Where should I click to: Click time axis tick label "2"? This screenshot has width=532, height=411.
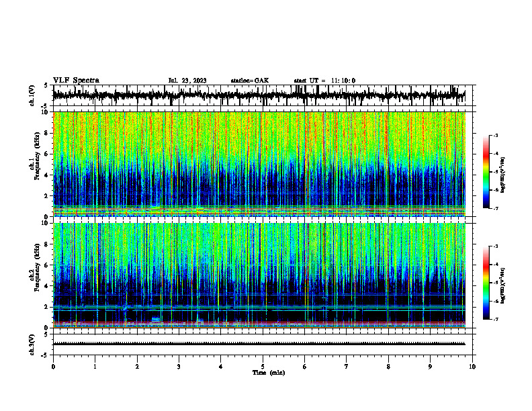point(137,367)
